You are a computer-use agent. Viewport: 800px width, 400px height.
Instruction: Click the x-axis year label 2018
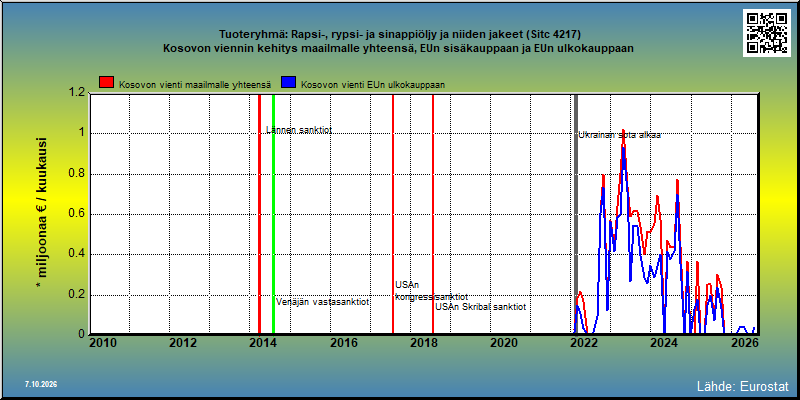(424, 343)
